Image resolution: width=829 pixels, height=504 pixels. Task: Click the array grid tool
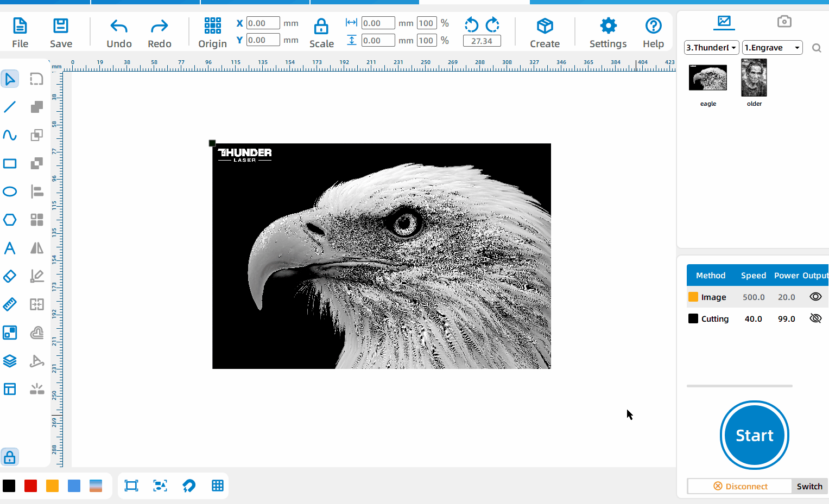(37, 220)
